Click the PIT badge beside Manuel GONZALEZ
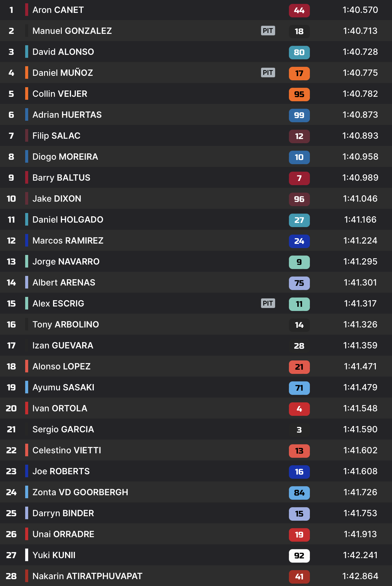 (268, 31)
